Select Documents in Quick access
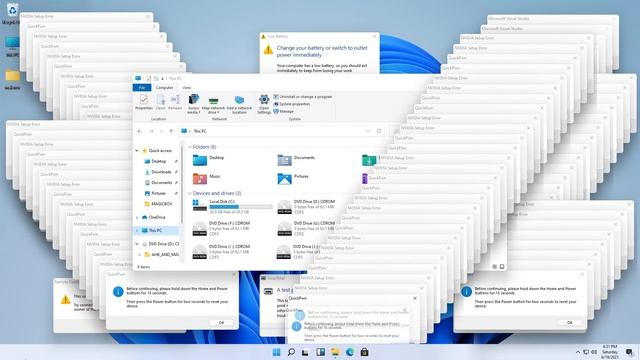Image resolution: width=640 pixels, height=360 pixels. 158,182
